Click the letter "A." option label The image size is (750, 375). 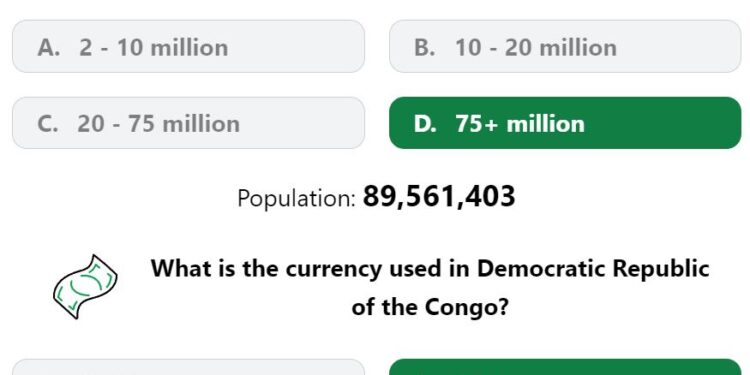click(49, 47)
